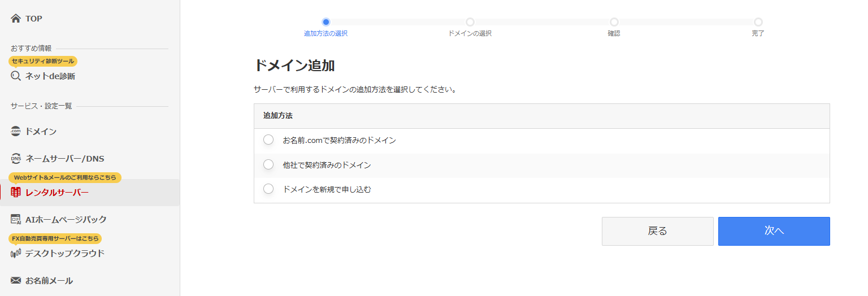
Task: Click the ドメインの選択 step marker
Action: tap(470, 22)
